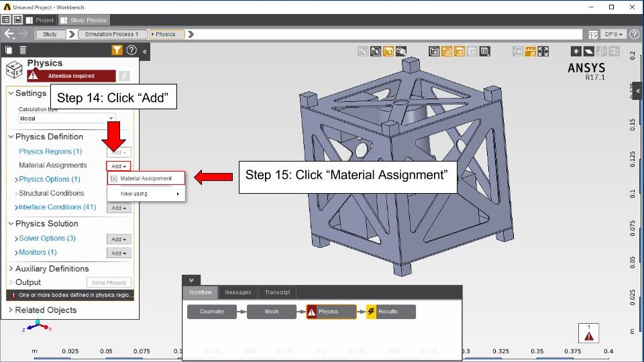644x362 pixels.
Task: Click the lightning update icon beside Attention required
Action: click(124, 76)
